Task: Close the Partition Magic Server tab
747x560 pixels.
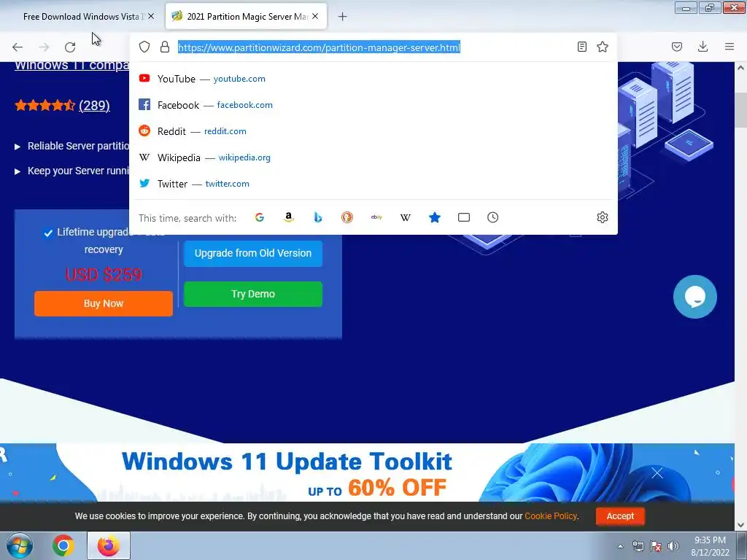Action: click(x=315, y=16)
